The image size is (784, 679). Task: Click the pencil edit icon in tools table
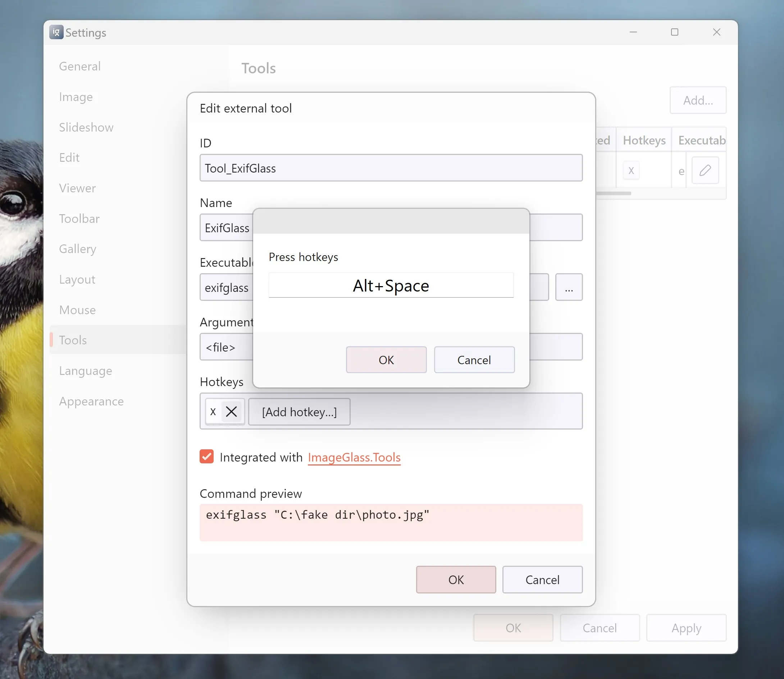(705, 170)
